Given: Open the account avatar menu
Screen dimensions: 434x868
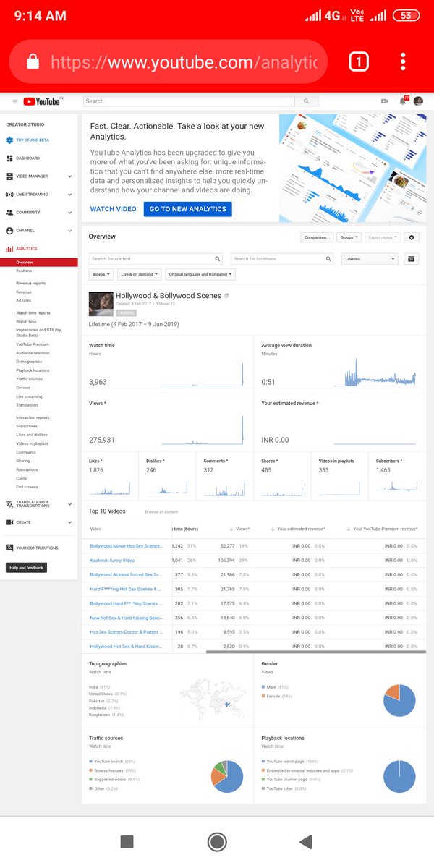Looking at the screenshot, I should pyautogui.click(x=418, y=101).
